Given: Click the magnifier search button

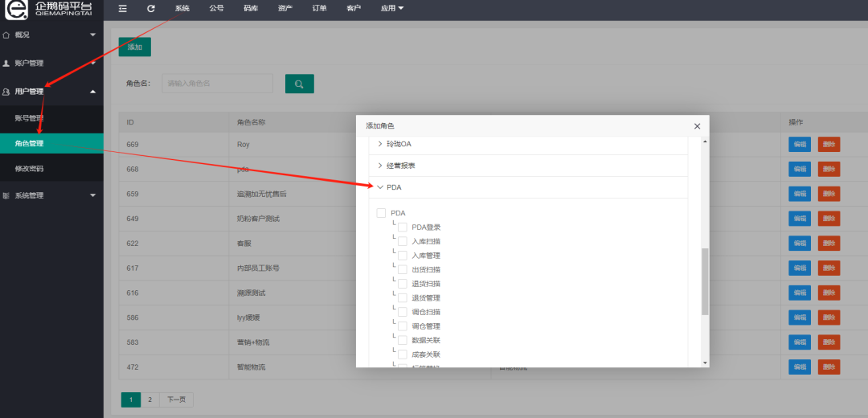Looking at the screenshot, I should pos(299,84).
